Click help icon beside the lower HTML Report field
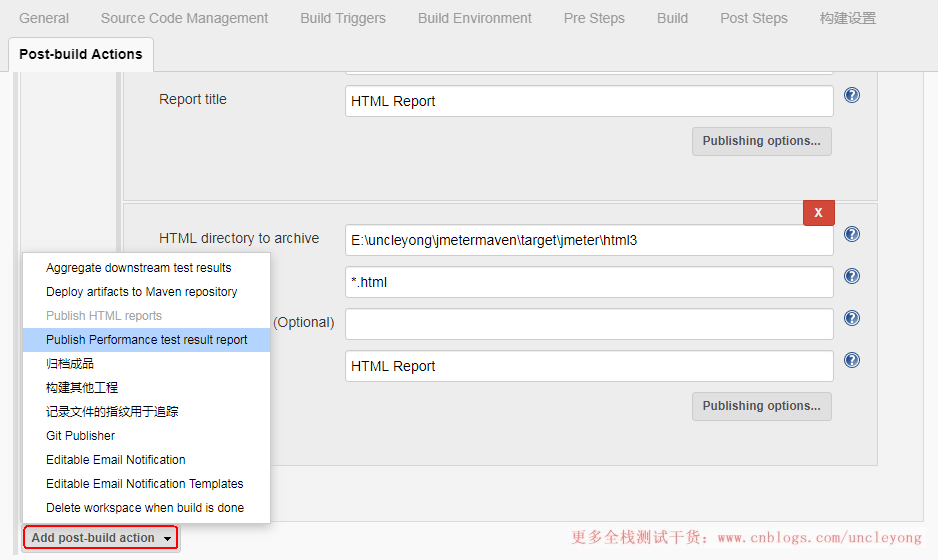The height and width of the screenshot is (560, 938). pos(852,360)
